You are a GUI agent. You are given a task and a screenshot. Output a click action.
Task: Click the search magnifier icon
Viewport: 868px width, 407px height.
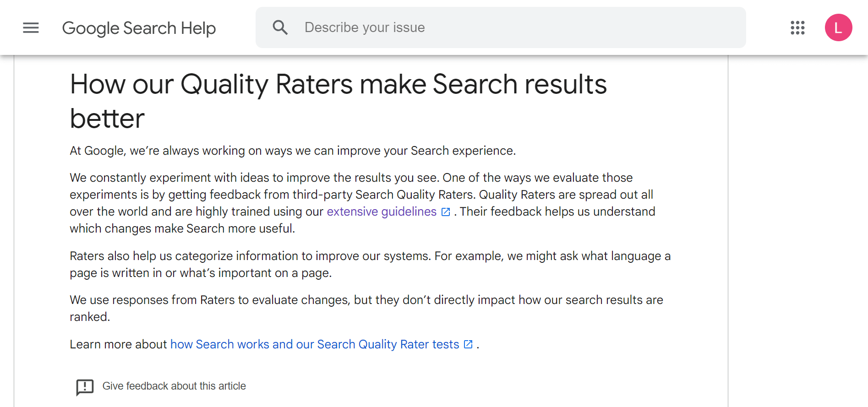click(280, 27)
